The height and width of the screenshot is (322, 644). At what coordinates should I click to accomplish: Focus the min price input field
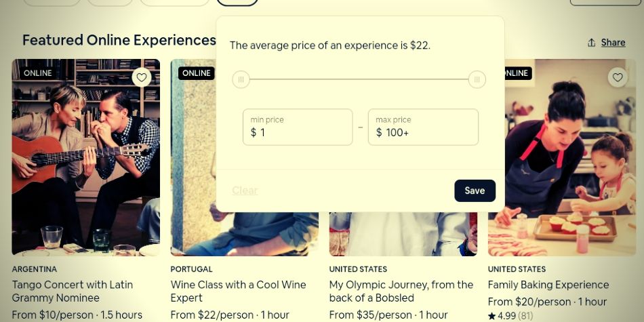tap(298, 127)
